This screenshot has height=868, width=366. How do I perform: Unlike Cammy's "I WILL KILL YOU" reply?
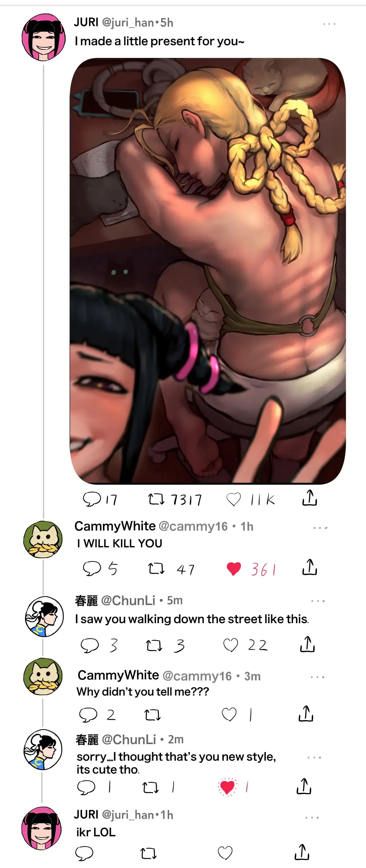(234, 569)
